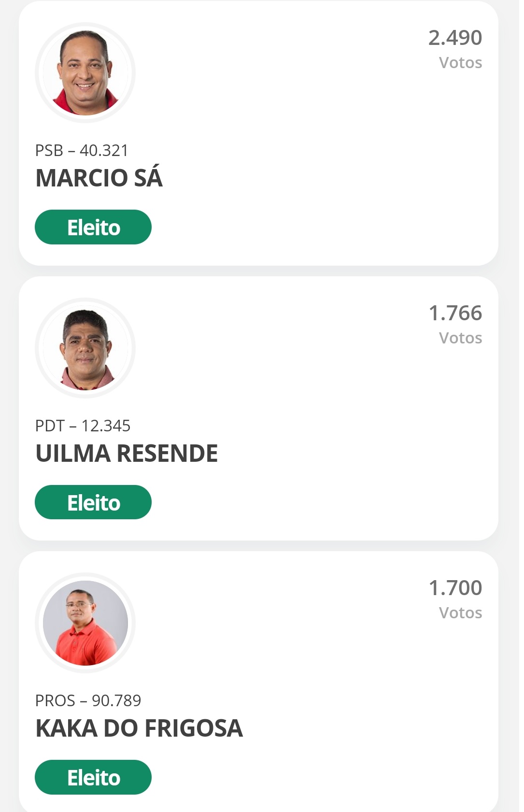Click the 2.490 vote count
524x812 pixels.
coord(455,38)
